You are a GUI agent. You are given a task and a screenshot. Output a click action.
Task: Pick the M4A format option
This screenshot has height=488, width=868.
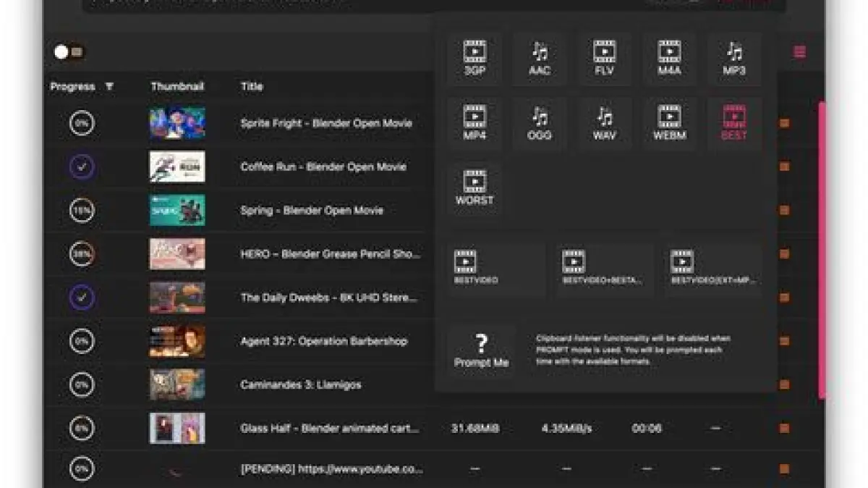tap(669, 59)
